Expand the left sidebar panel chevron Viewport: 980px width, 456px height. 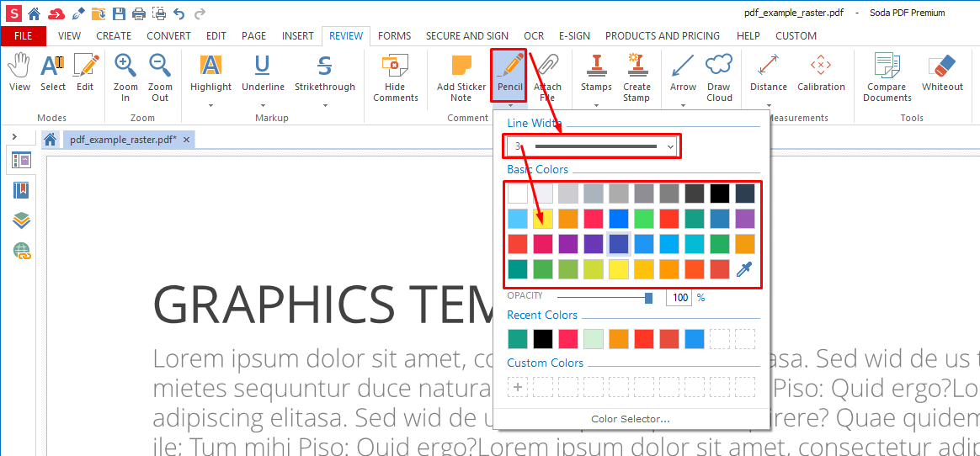coord(14,136)
